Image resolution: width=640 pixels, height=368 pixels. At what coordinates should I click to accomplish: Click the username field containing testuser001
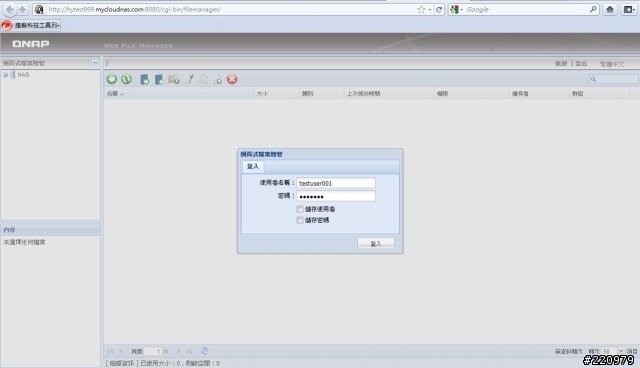(336, 183)
